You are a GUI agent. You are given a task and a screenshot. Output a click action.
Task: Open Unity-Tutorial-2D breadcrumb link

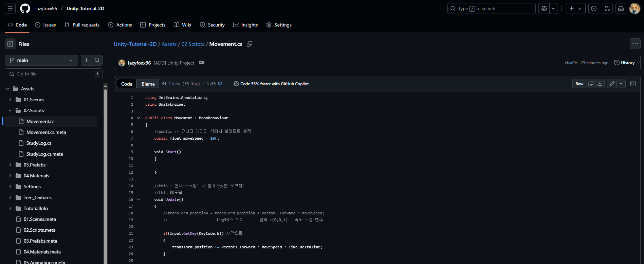point(135,44)
